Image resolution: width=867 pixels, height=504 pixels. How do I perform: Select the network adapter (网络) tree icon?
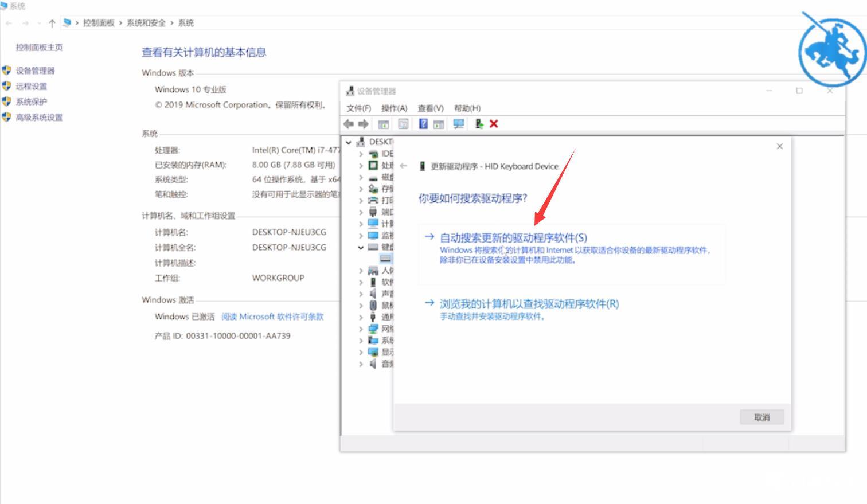[373, 329]
